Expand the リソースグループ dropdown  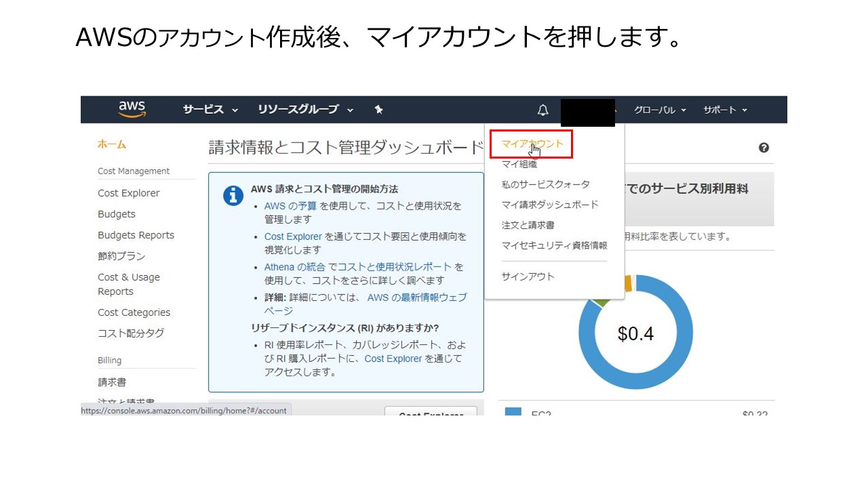tap(306, 110)
